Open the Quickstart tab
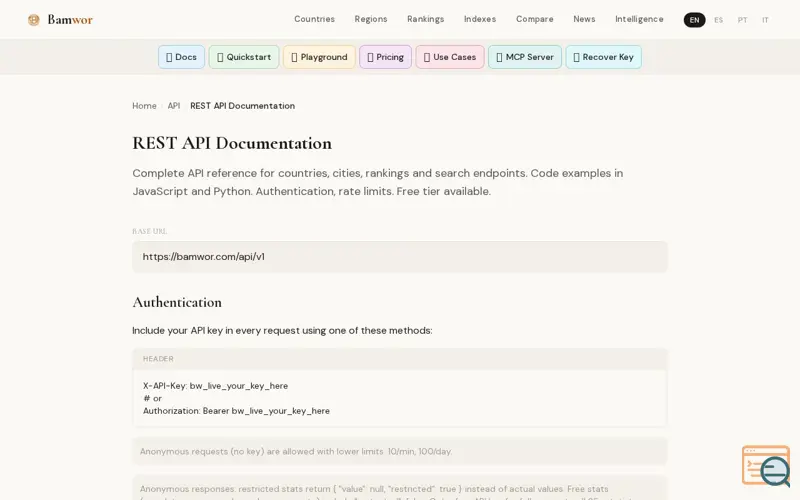 [x=244, y=57]
